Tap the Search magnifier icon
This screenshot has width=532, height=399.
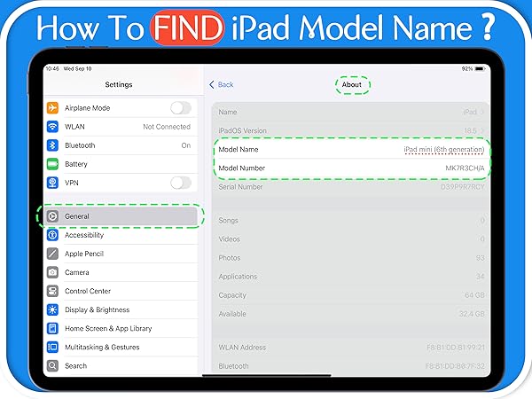click(x=52, y=365)
